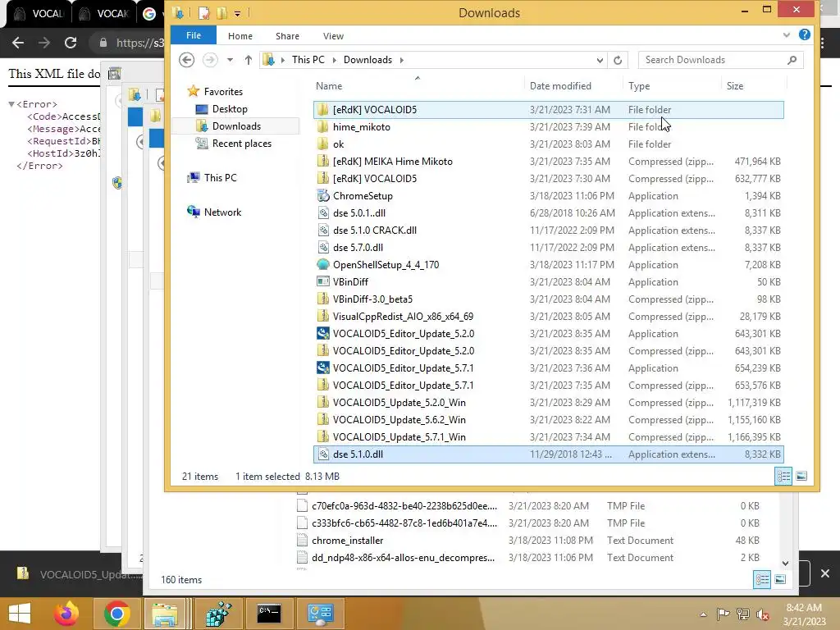This screenshot has height=630, width=840.
Task: Click the search magnifier icon
Action: point(792,60)
